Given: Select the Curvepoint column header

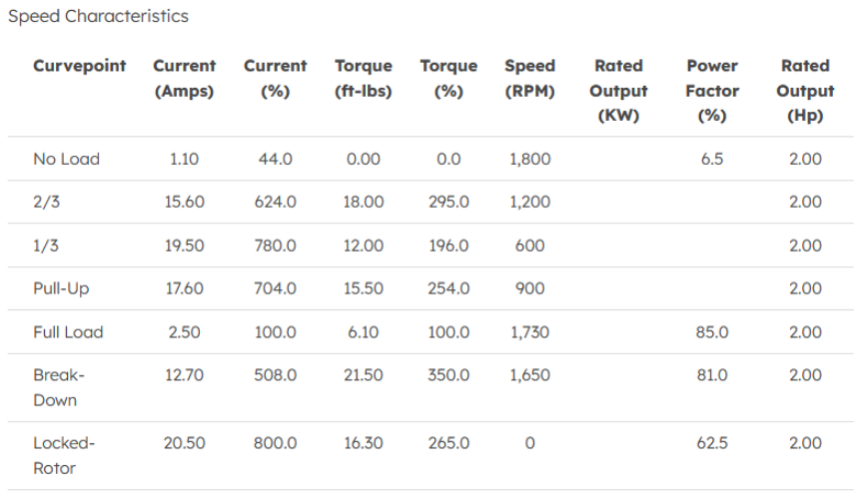Looking at the screenshot, I should pos(80,66).
